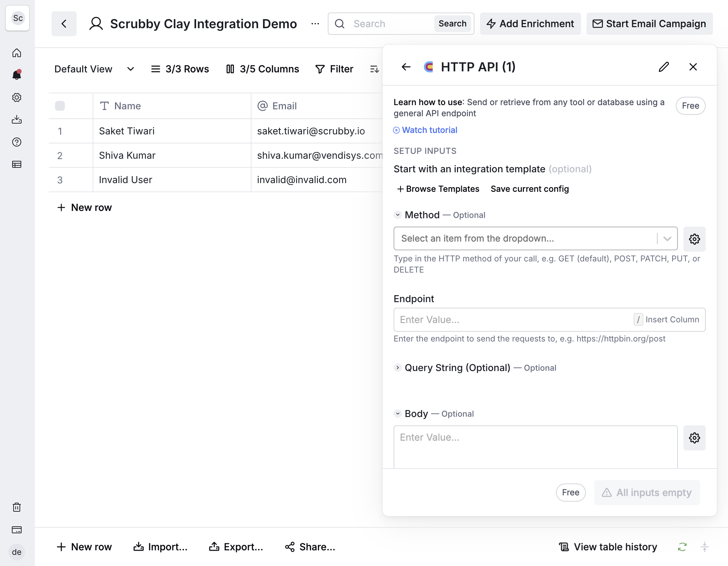Click Start Email Campaign
Viewport: 728px width, 566px height.
(650, 24)
